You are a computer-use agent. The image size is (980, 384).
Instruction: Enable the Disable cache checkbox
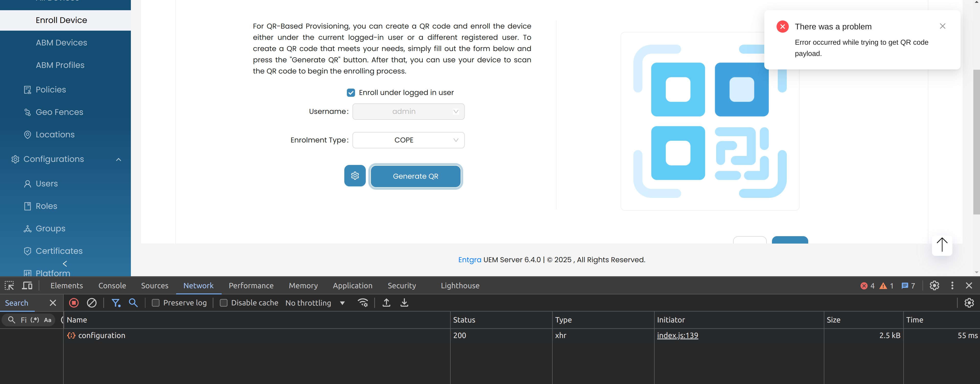(224, 303)
